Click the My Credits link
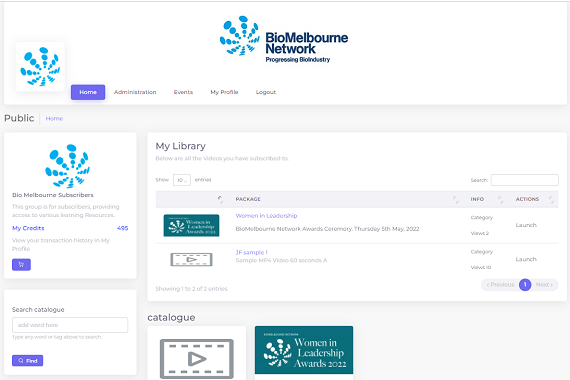 tap(28, 228)
